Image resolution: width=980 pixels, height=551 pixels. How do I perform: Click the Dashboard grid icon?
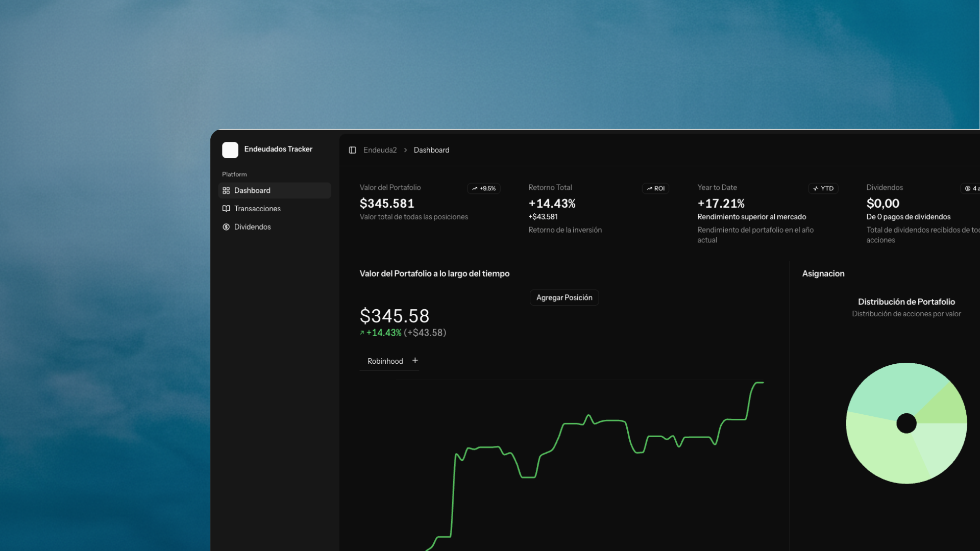coord(226,190)
